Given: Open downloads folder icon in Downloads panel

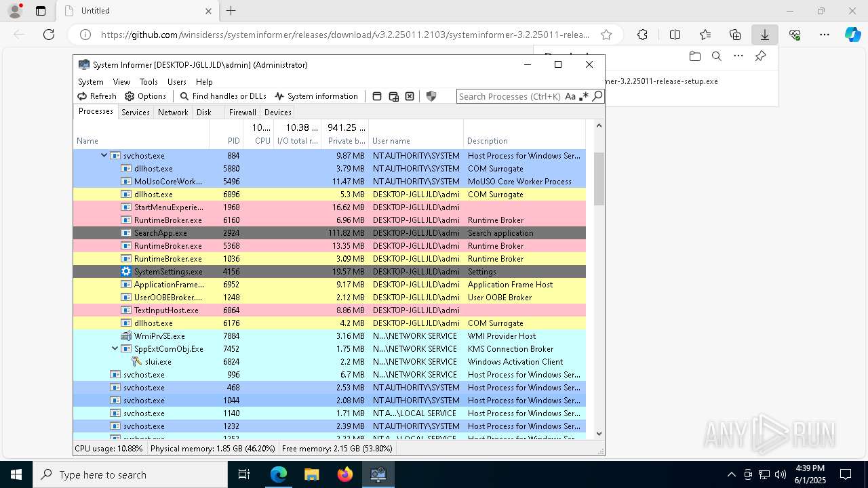Looking at the screenshot, I should click(x=694, y=56).
